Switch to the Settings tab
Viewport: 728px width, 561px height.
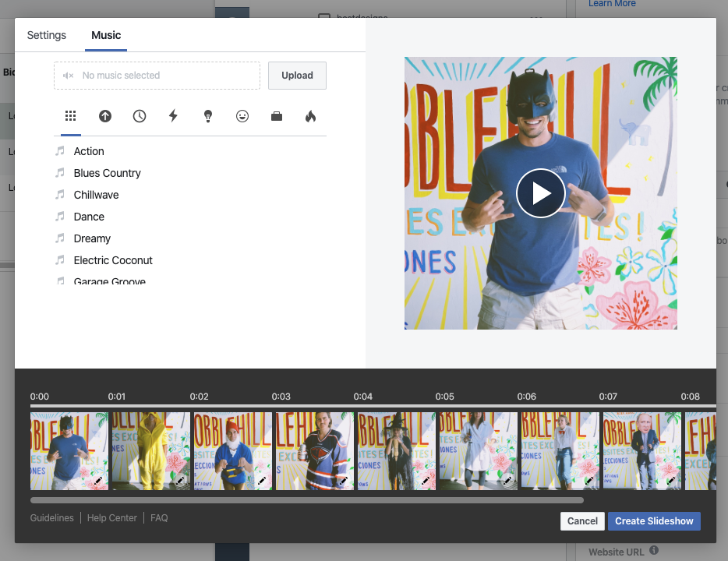pyautogui.click(x=47, y=35)
